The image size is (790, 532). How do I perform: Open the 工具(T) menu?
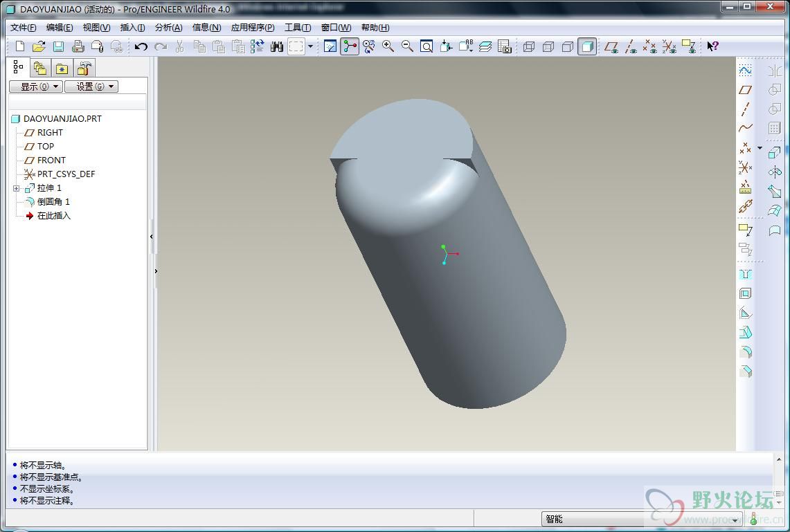[x=298, y=28]
